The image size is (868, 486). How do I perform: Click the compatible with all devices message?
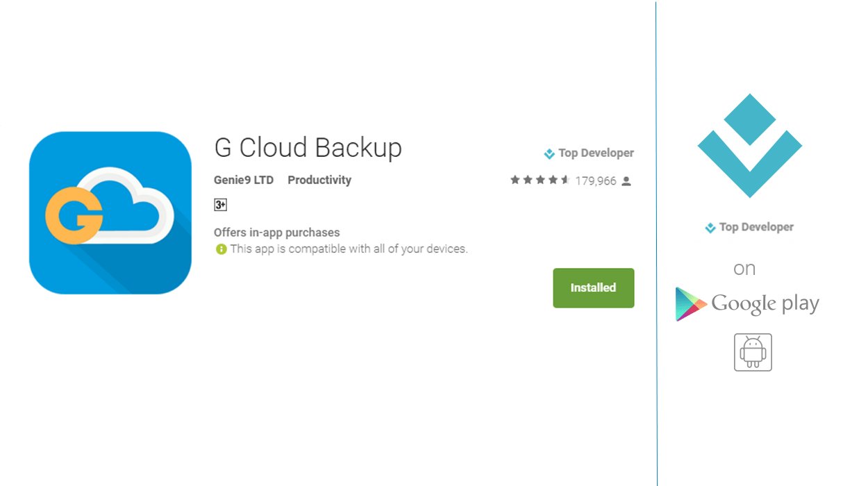[x=349, y=249]
